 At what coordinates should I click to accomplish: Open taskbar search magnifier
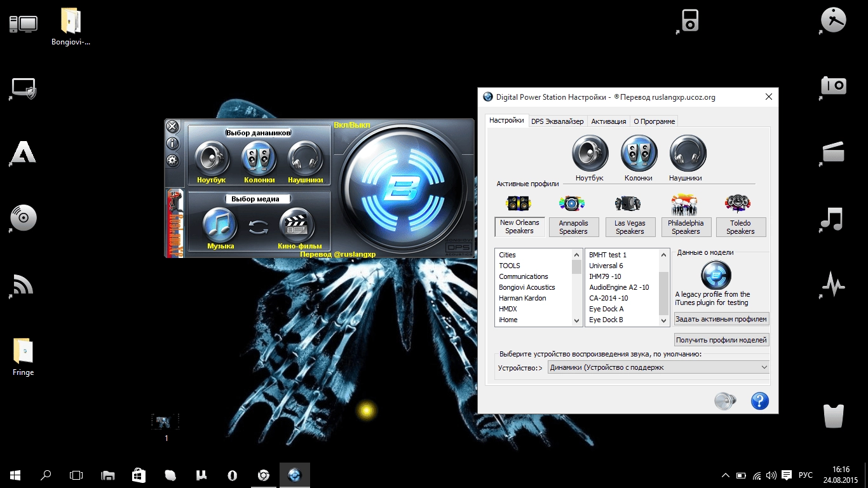point(46,475)
